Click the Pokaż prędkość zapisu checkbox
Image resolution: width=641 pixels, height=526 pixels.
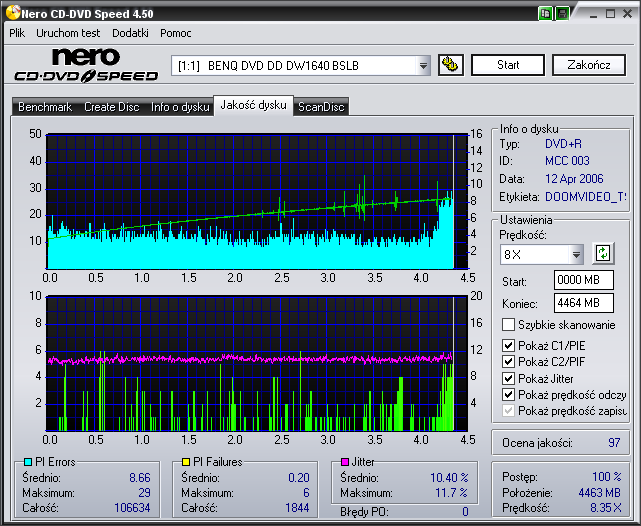(x=508, y=411)
